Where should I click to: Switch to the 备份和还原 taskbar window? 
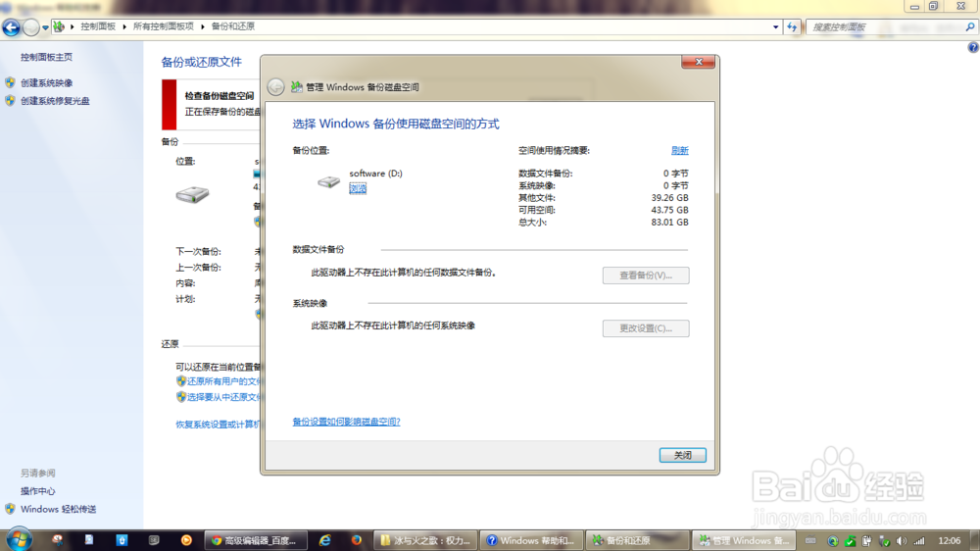tap(638, 540)
